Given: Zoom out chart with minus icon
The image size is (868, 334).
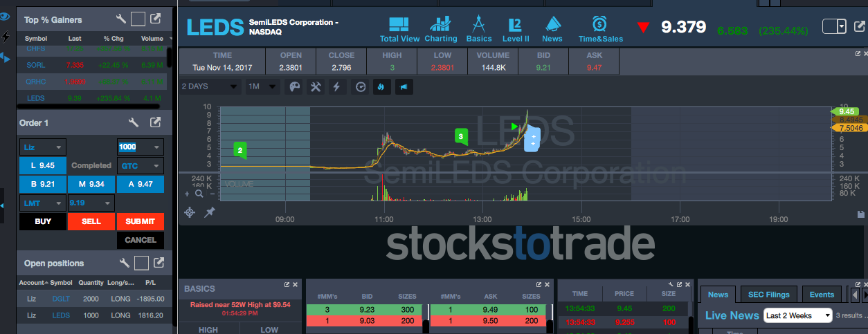Looking at the screenshot, I should (212, 194).
